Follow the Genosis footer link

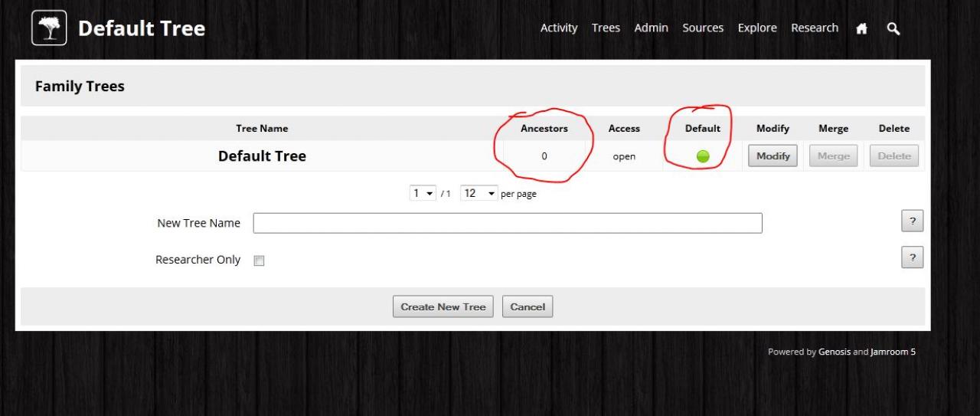point(834,352)
